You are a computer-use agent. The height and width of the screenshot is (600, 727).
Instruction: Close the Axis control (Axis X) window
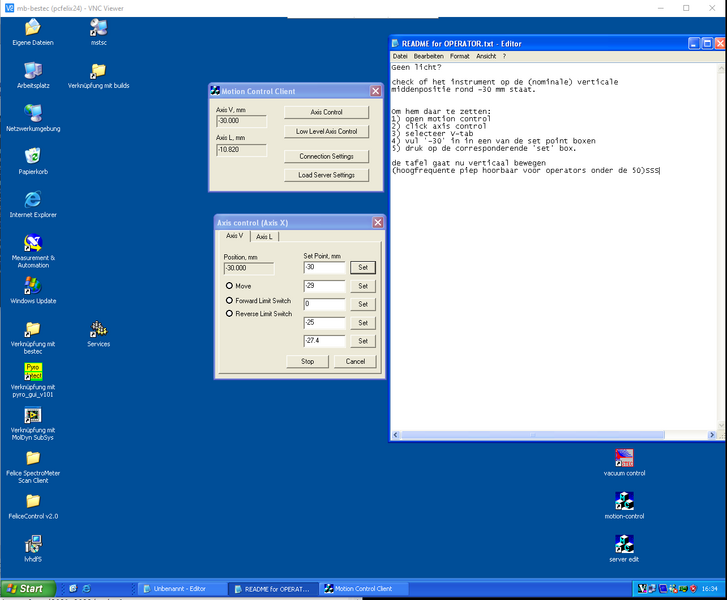coord(378,223)
